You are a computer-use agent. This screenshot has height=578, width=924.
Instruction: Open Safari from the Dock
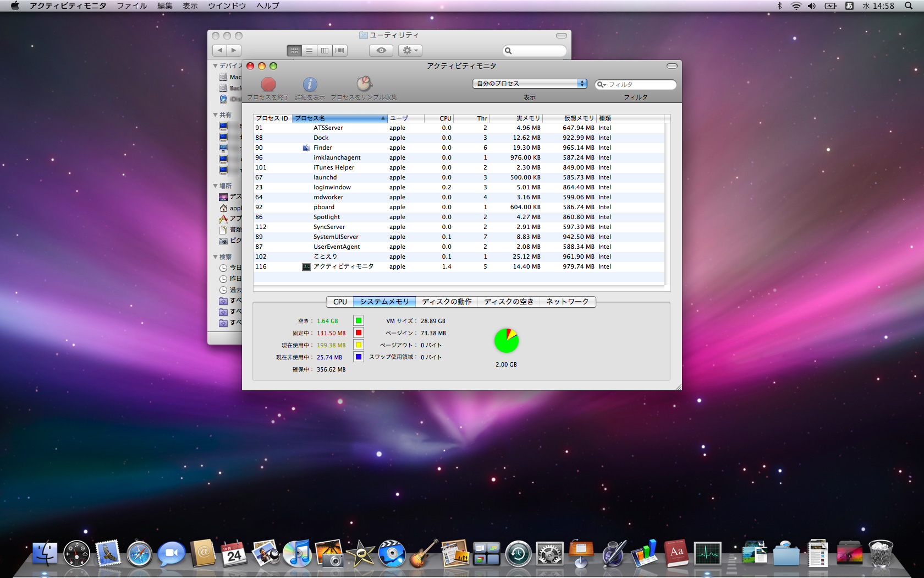139,554
